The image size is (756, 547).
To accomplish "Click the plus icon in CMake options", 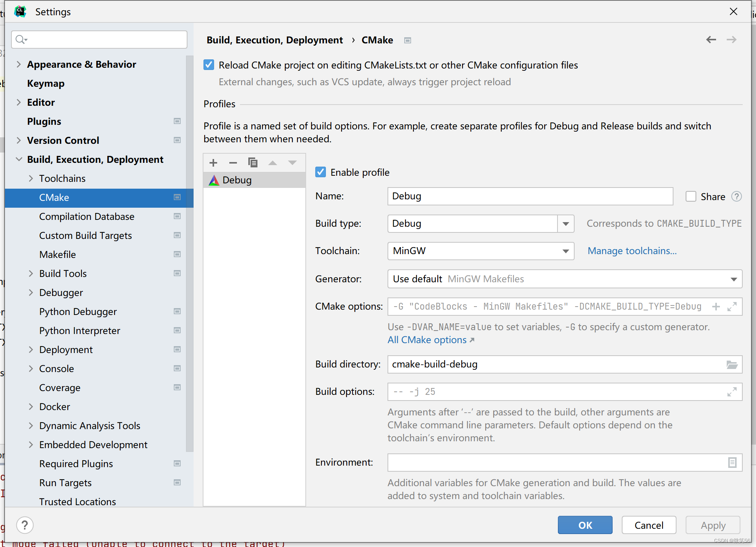I will (716, 307).
